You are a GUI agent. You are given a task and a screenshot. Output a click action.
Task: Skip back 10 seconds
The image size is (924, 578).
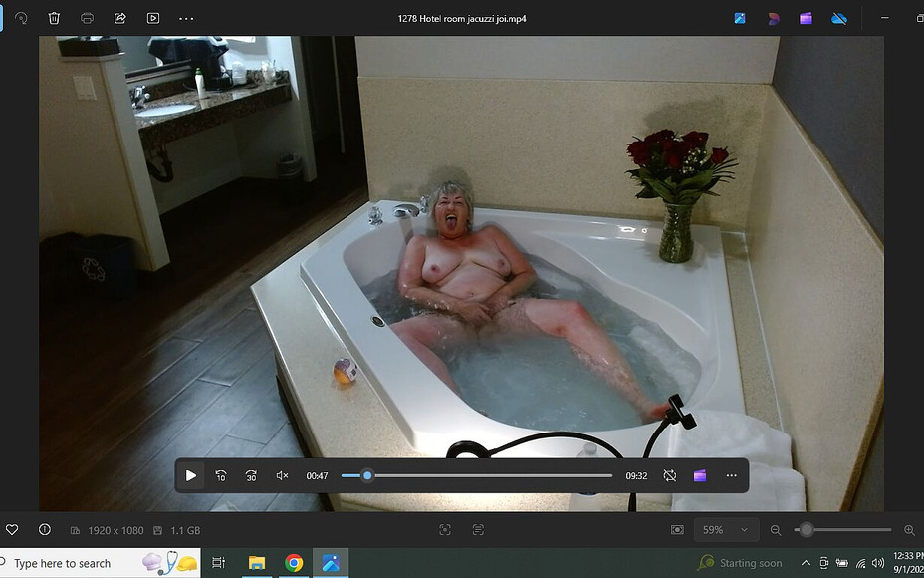(x=221, y=475)
